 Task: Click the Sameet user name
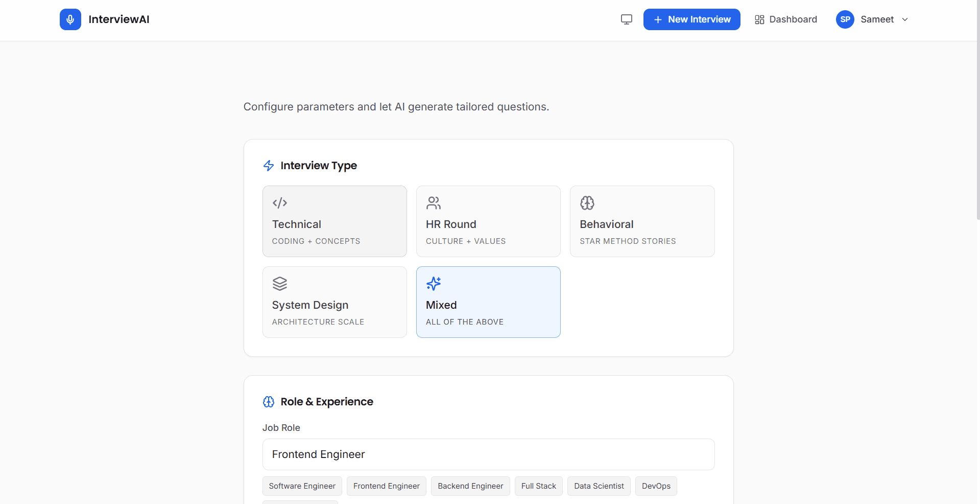tap(877, 19)
